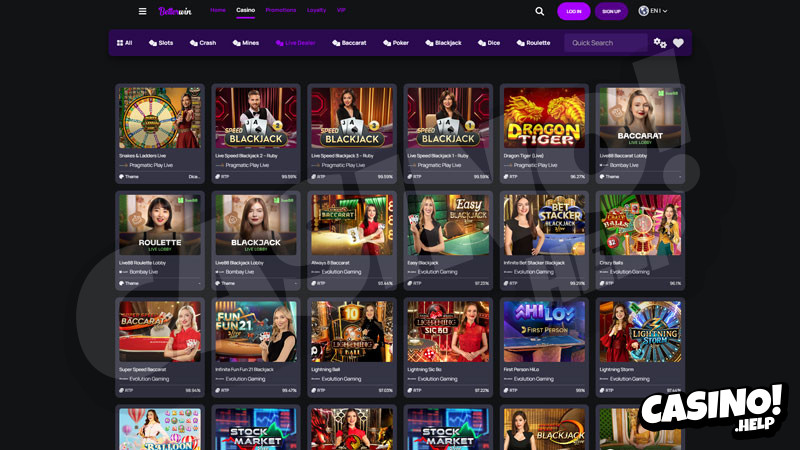Open the Balloon game thumbnail in bottom row
Screen dimensions: 800x450
(x=160, y=429)
